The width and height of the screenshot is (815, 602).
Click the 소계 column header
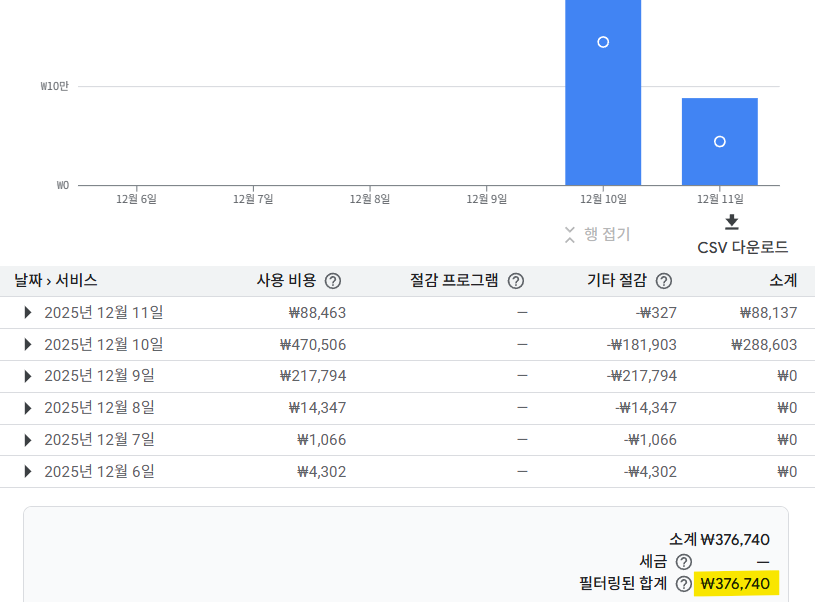point(783,281)
